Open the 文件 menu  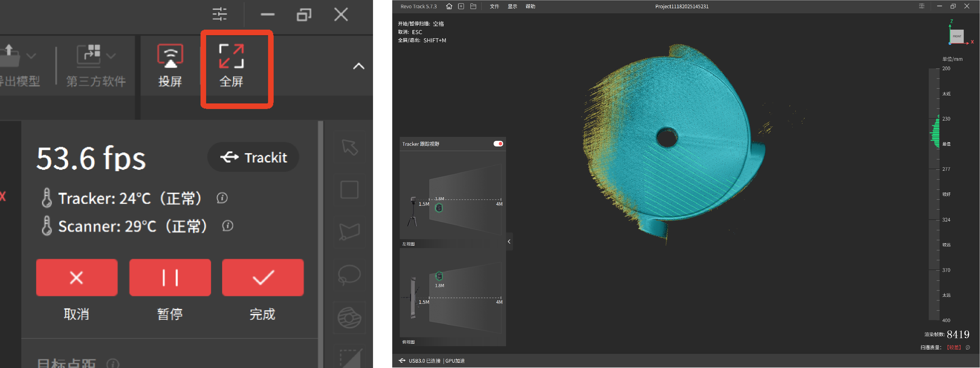coord(494,6)
